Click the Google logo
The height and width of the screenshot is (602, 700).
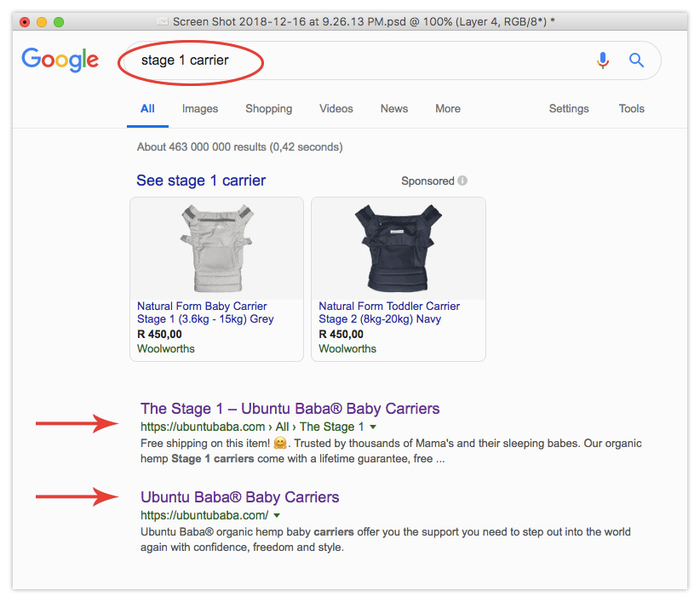60,60
